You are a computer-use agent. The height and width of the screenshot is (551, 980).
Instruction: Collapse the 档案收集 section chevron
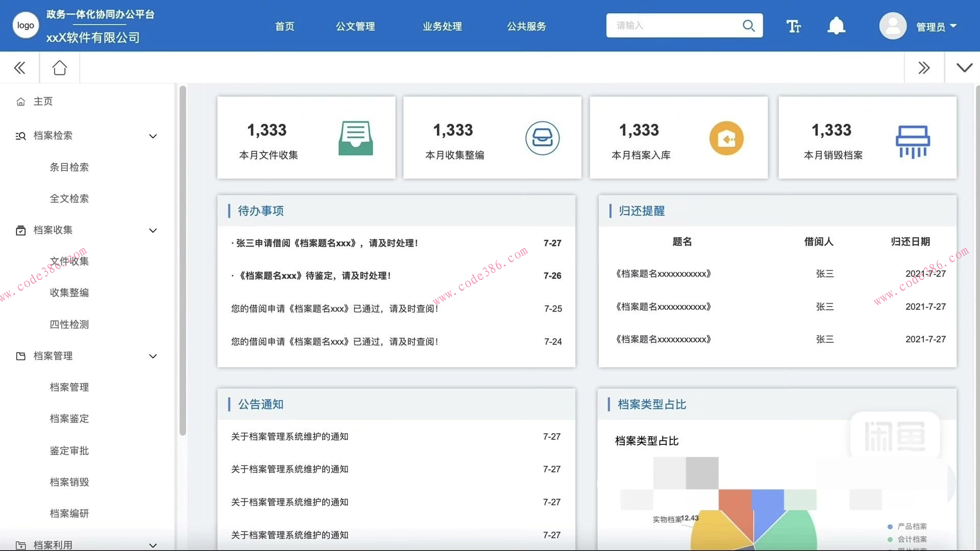(153, 231)
